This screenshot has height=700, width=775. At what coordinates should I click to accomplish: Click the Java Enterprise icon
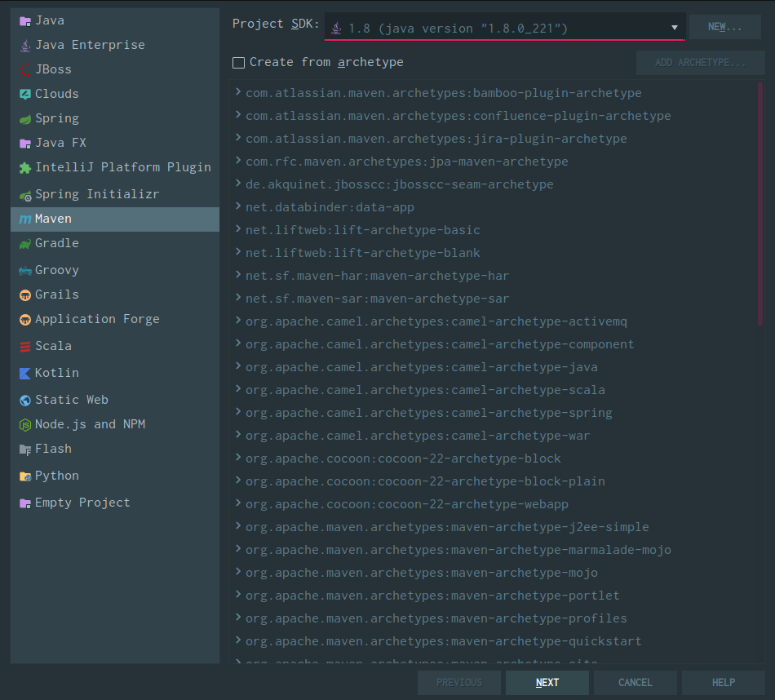(25, 46)
